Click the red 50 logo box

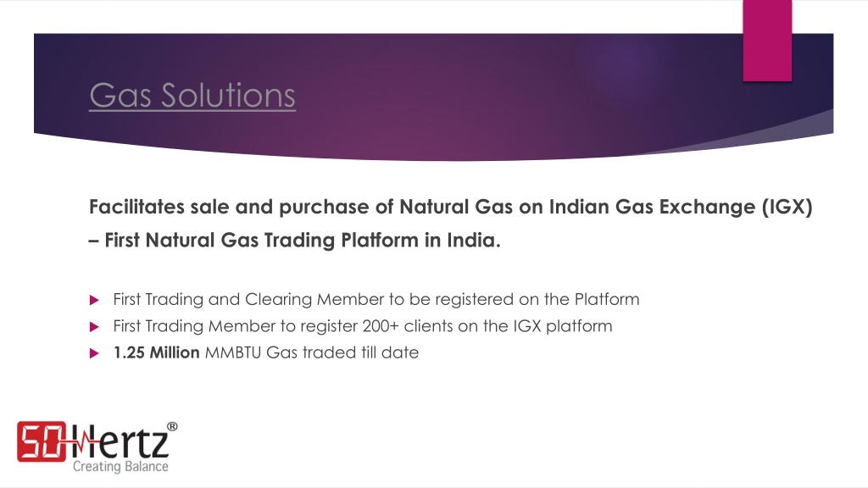coord(42,441)
